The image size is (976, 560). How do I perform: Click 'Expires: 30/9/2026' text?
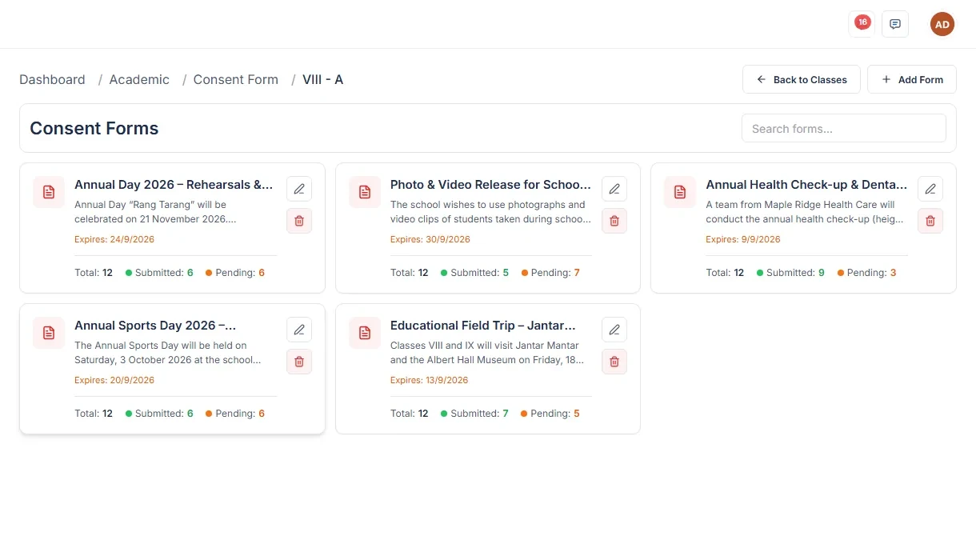[430, 239]
